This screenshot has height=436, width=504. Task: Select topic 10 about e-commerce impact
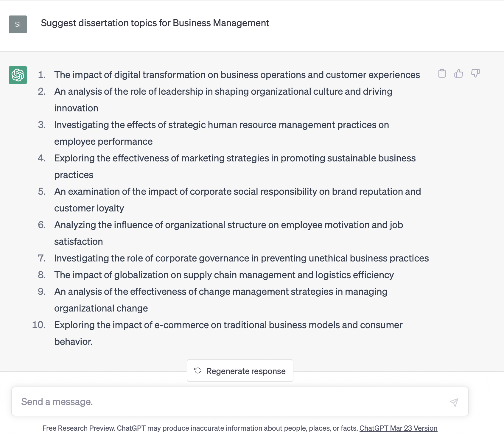[x=228, y=325]
